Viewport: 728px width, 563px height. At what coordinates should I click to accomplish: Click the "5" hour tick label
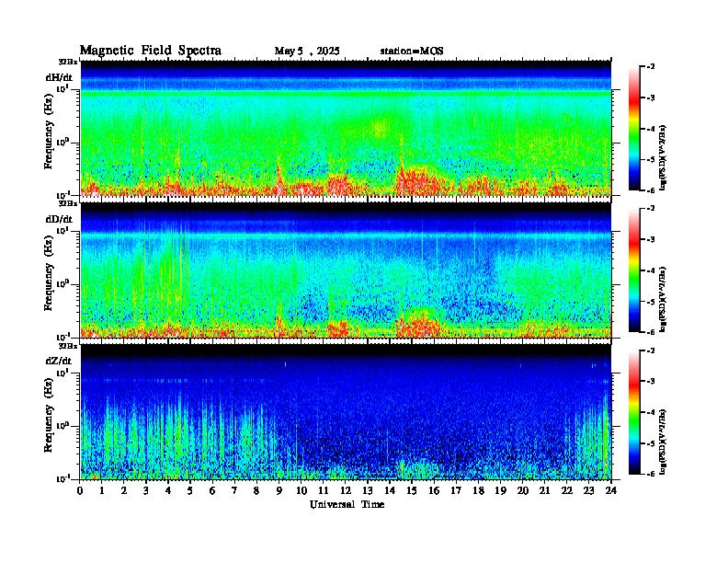point(190,490)
